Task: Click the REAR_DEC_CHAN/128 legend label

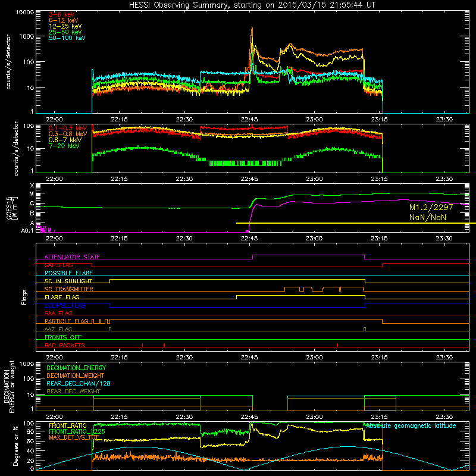Action: 79,383
